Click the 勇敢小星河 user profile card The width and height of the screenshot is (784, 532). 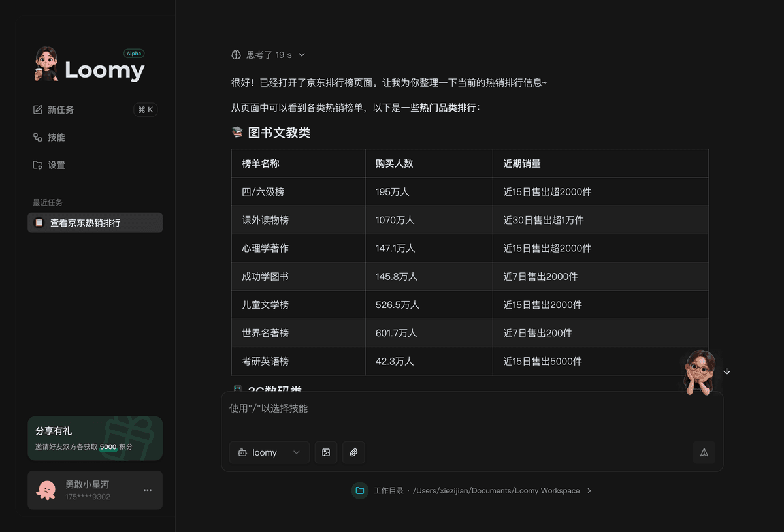point(88,490)
